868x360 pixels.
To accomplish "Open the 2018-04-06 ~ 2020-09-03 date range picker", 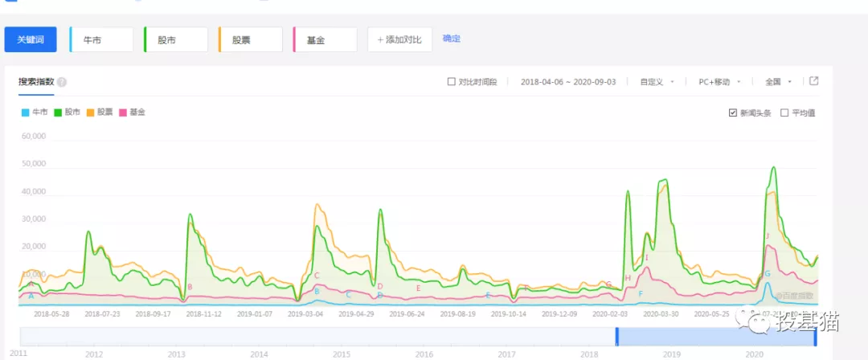I will [568, 82].
